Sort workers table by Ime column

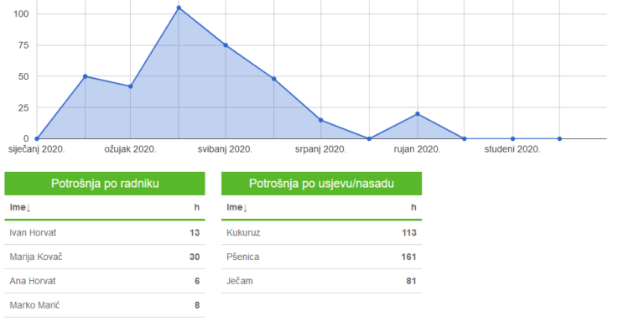pyautogui.click(x=20, y=207)
